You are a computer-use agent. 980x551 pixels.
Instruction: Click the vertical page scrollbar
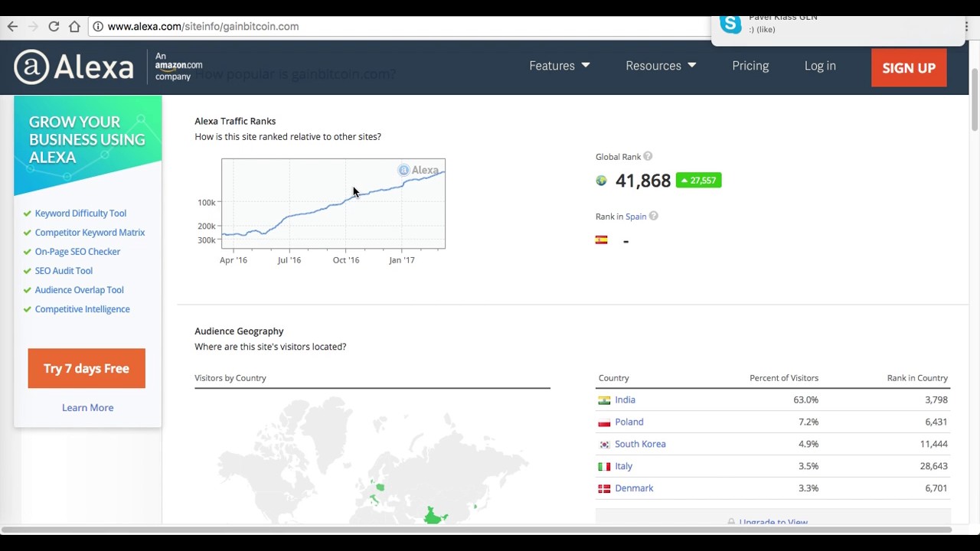pos(974,99)
